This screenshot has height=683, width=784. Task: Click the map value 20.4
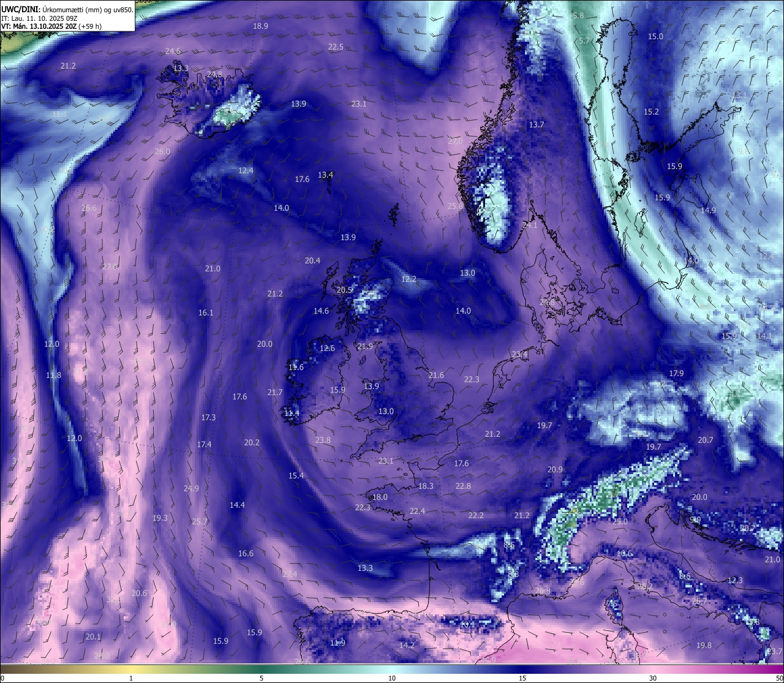tap(312, 260)
